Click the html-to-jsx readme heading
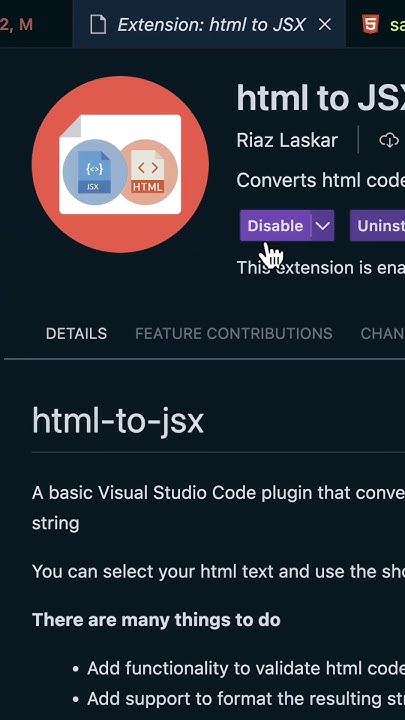405x720 pixels. coord(118,422)
